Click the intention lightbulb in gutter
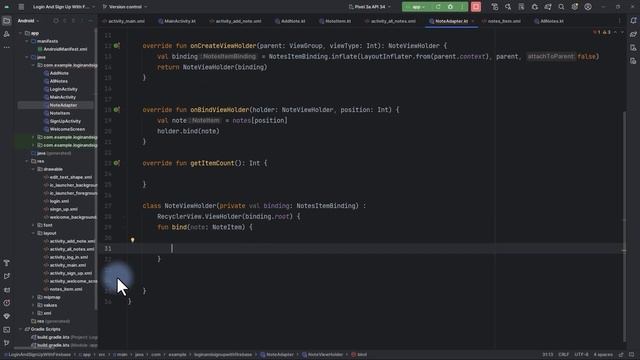This screenshot has height=360, width=640. (132, 240)
